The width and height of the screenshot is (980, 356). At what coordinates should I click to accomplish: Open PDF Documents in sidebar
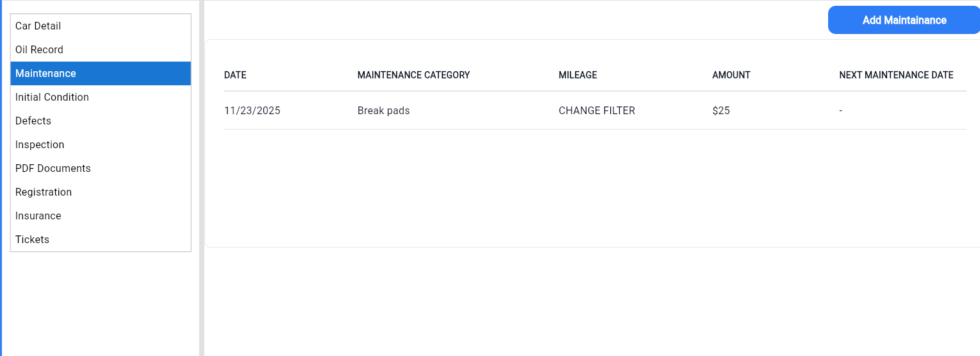[53, 169]
